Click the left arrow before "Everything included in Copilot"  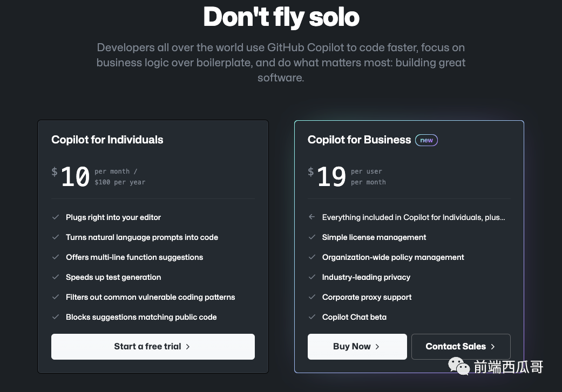[312, 217]
